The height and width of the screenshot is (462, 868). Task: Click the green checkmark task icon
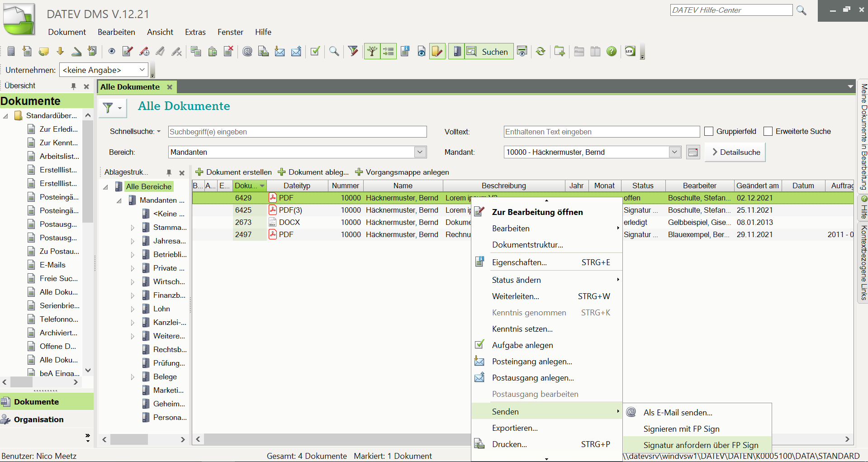[x=315, y=52]
